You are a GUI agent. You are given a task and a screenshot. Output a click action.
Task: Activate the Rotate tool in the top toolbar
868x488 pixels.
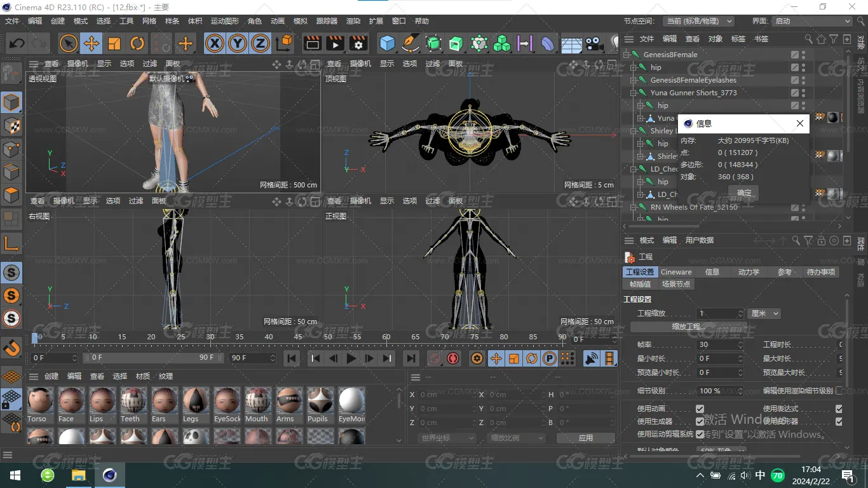click(x=137, y=43)
